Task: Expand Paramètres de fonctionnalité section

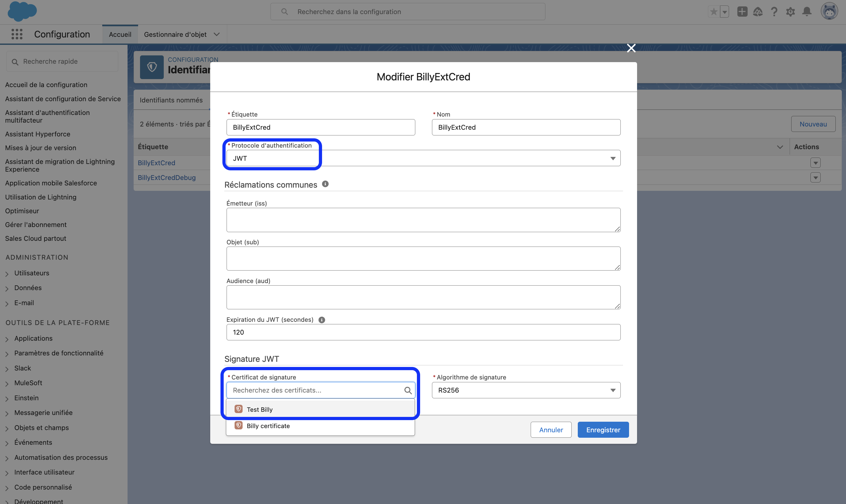Action: pyautogui.click(x=7, y=354)
